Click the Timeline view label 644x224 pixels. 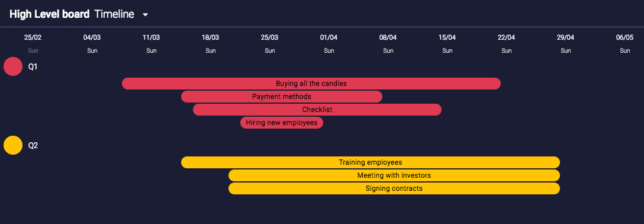coord(114,14)
